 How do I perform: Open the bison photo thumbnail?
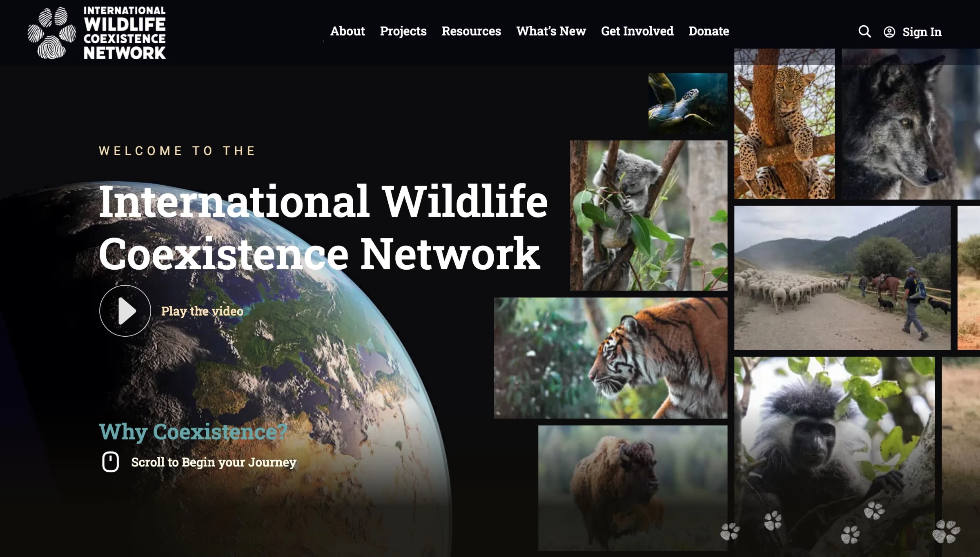[633, 488]
